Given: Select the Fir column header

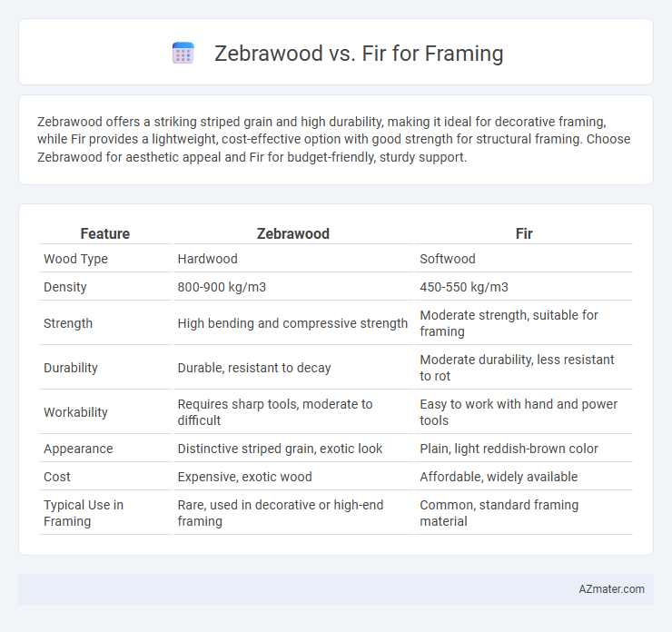Looking at the screenshot, I should point(524,233).
